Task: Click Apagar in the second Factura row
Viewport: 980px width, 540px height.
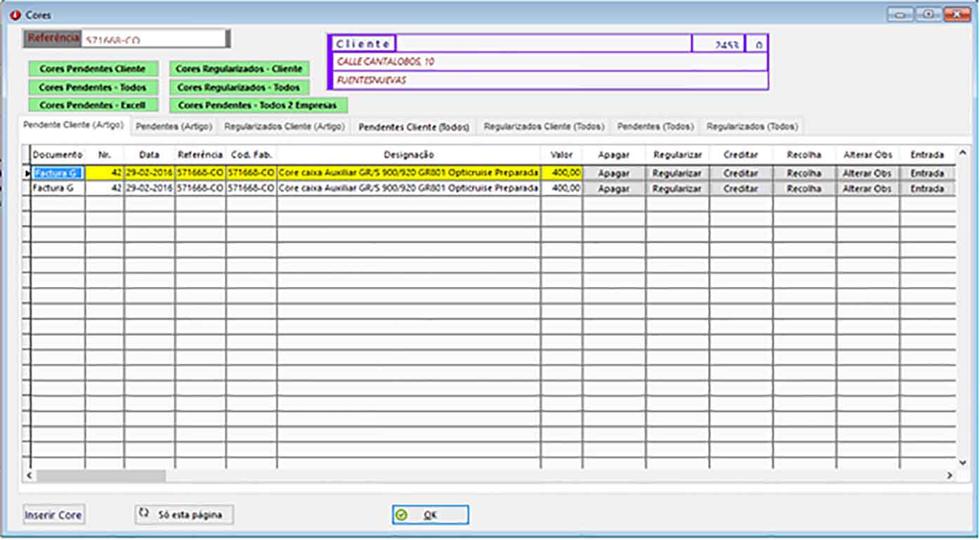Action: click(x=613, y=188)
